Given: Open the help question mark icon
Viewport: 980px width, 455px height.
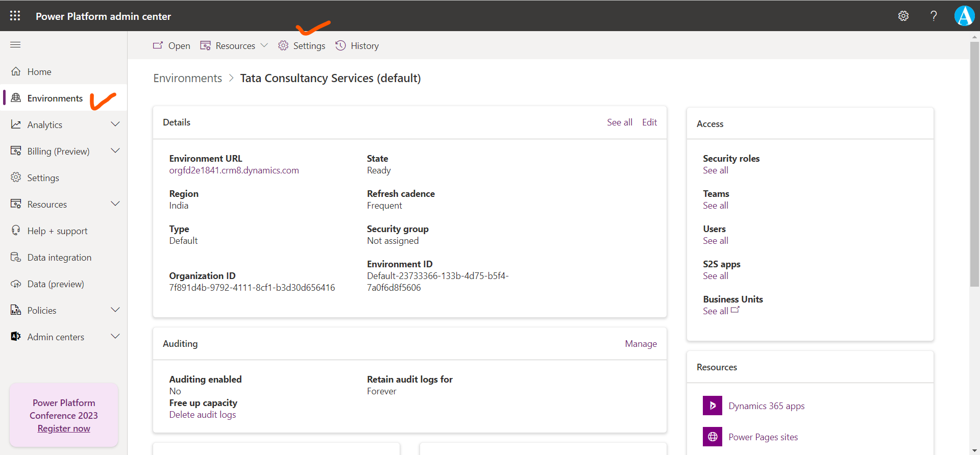Looking at the screenshot, I should pos(933,16).
